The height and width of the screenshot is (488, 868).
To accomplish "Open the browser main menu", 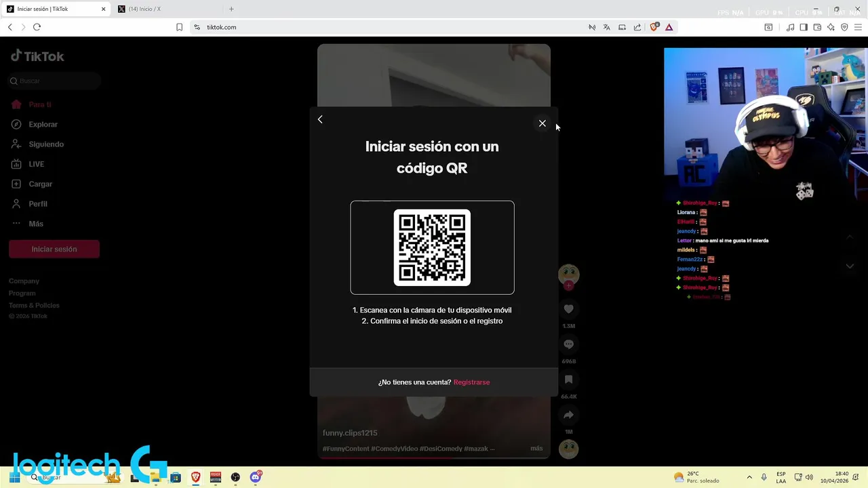I will click(859, 27).
